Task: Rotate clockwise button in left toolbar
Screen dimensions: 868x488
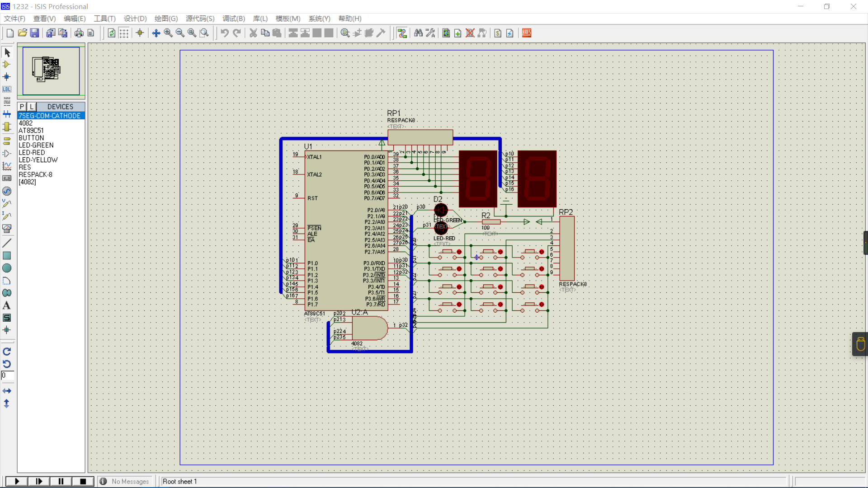Action: coord(7,352)
